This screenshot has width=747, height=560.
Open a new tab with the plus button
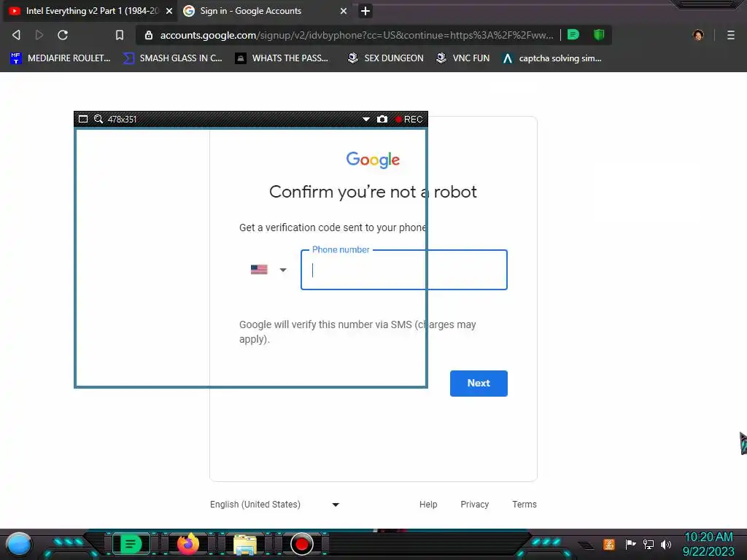click(x=365, y=11)
